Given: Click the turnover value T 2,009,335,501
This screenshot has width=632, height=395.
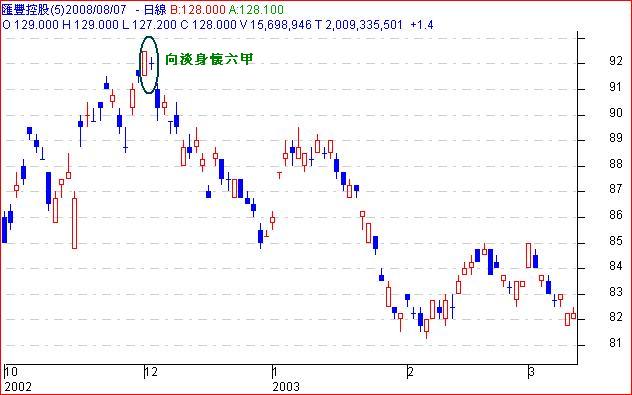Looking at the screenshot, I should pos(359,25).
